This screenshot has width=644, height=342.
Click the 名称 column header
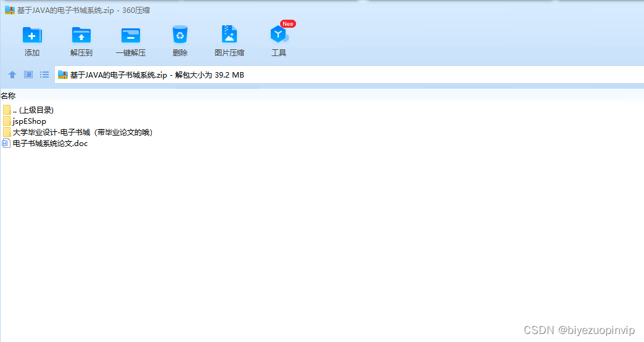pos(8,96)
